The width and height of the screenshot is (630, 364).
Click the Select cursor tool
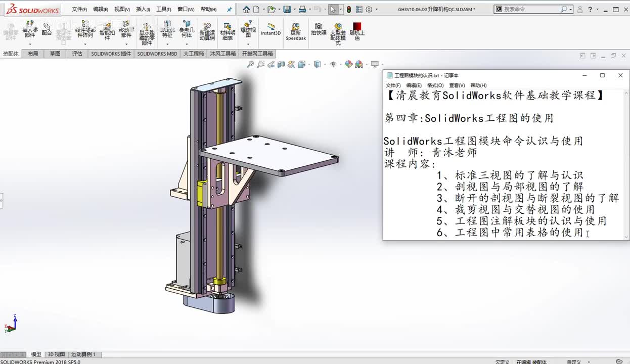click(333, 9)
